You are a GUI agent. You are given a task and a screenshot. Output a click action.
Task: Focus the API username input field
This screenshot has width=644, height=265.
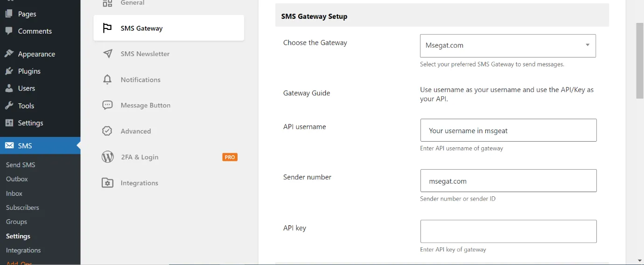click(508, 130)
